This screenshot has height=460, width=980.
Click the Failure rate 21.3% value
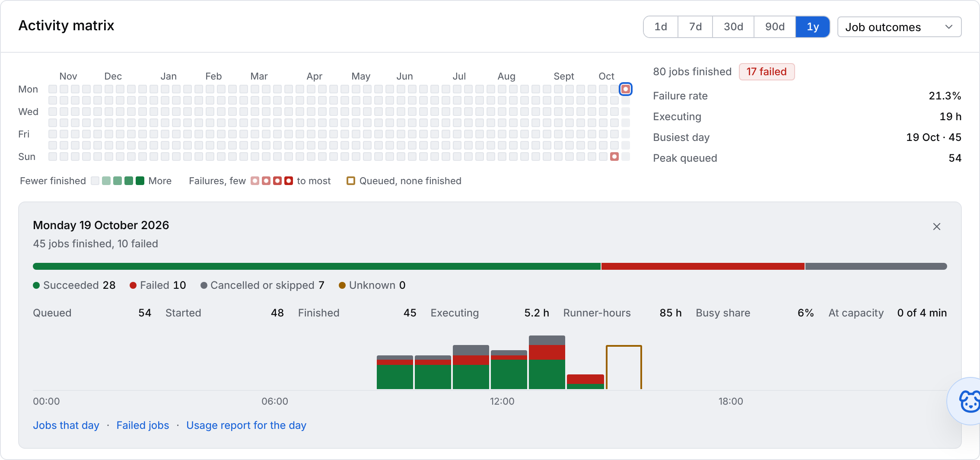pos(945,96)
